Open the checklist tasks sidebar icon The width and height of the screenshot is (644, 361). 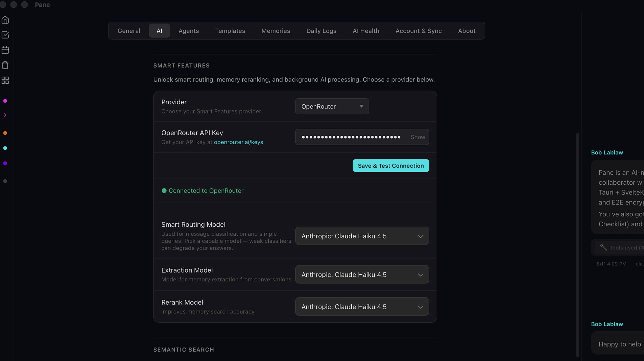pyautogui.click(x=5, y=35)
